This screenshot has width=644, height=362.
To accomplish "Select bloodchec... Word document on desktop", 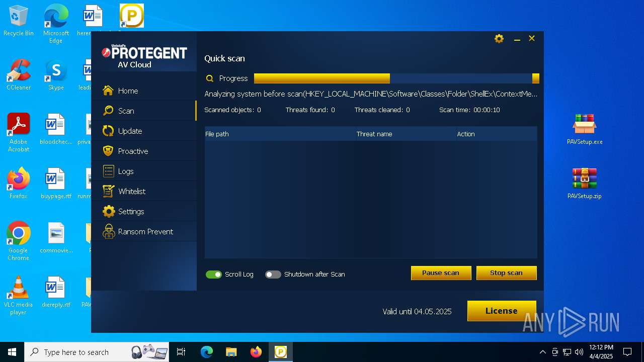I will pyautogui.click(x=56, y=129).
